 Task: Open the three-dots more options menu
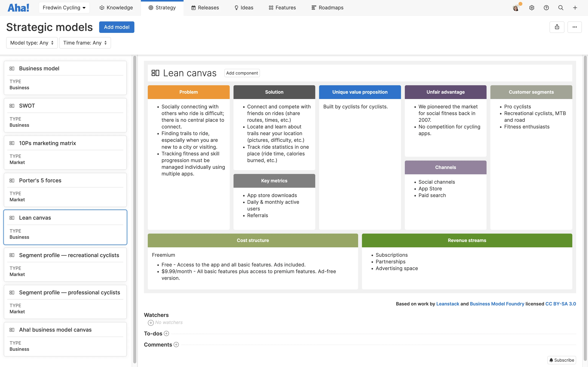[x=575, y=27]
